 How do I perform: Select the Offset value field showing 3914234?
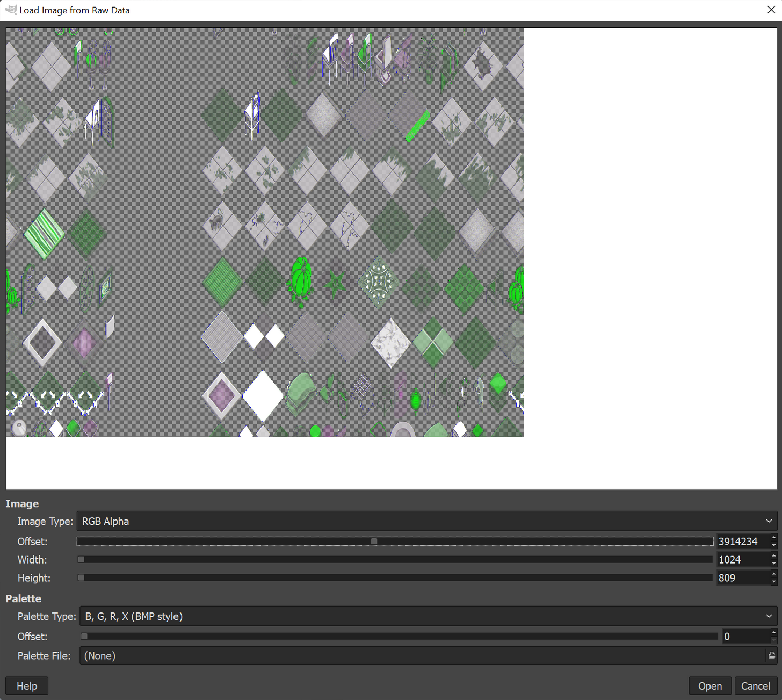[743, 541]
